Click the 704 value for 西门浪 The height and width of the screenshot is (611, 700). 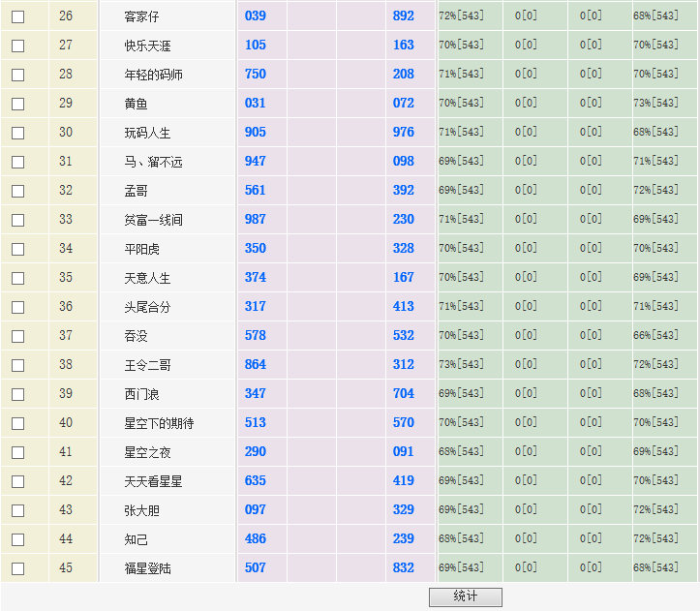404,394
